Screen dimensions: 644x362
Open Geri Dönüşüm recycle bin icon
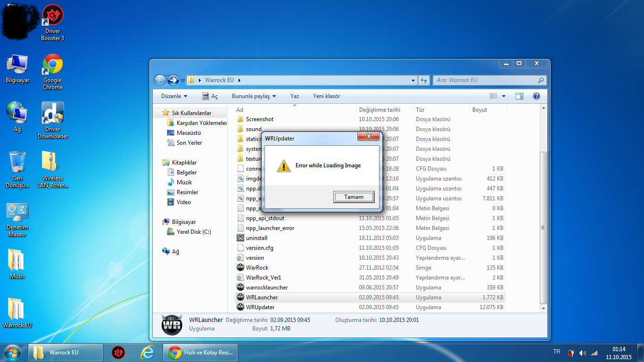[x=17, y=169]
